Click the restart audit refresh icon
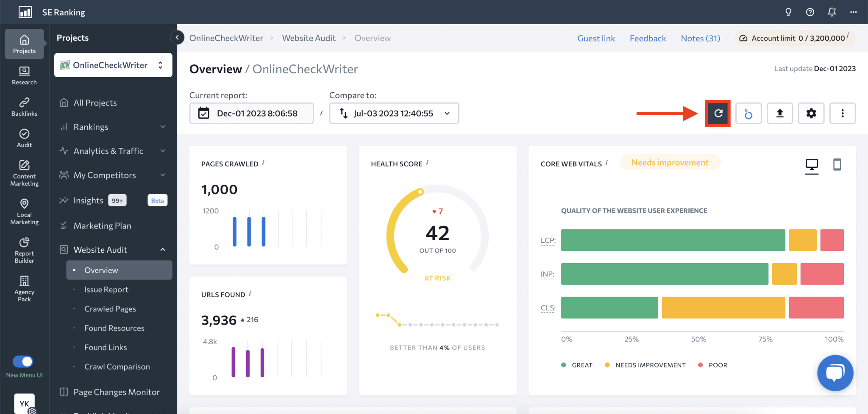Viewport: 868px width, 414px height. 718,113
